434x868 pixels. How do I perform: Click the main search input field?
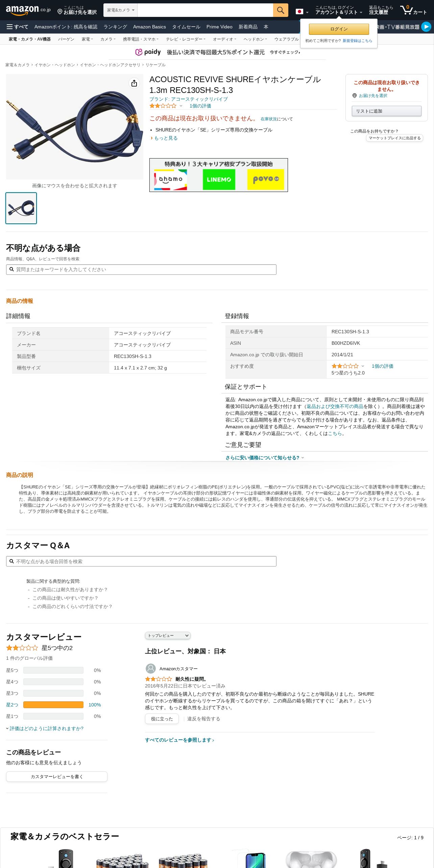click(x=205, y=10)
